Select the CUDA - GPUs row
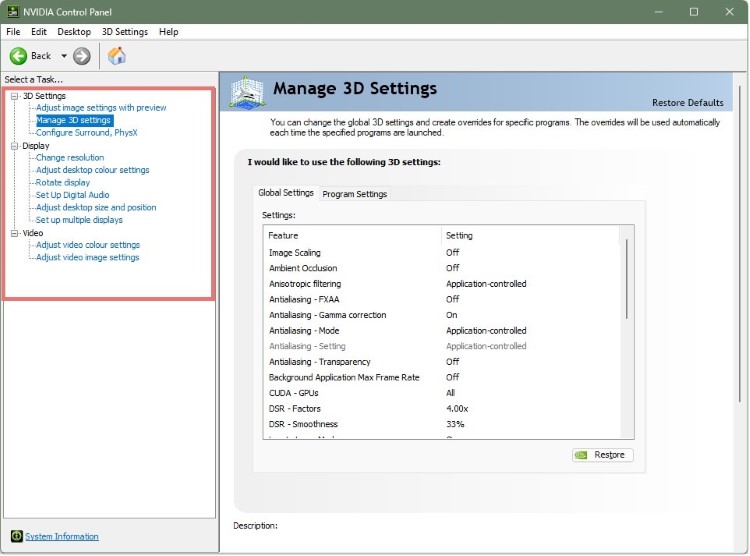 [x=442, y=393]
